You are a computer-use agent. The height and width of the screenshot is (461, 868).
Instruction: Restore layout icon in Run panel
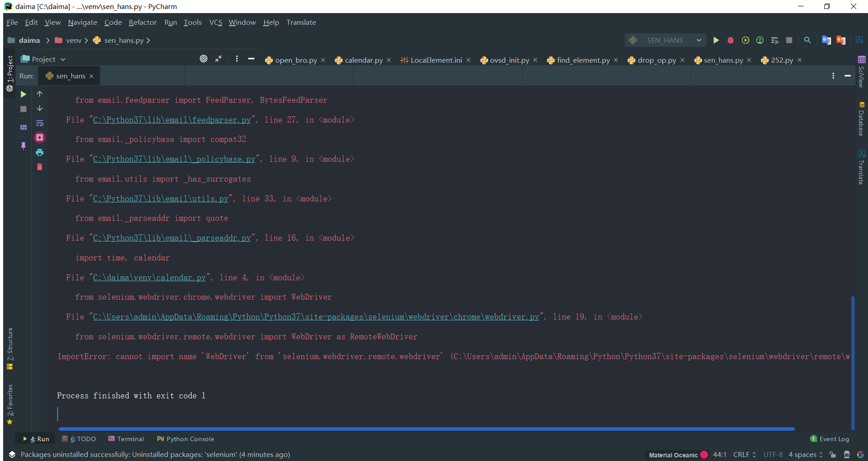[23, 127]
